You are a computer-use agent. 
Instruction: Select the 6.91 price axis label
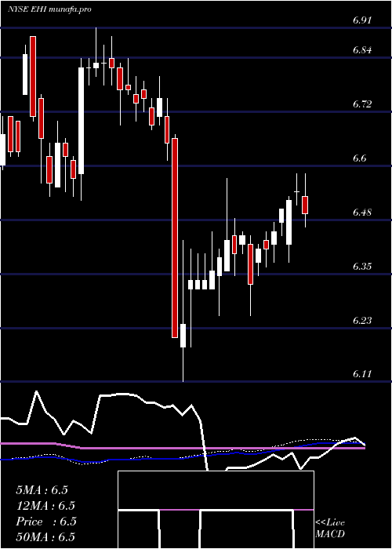(362, 20)
